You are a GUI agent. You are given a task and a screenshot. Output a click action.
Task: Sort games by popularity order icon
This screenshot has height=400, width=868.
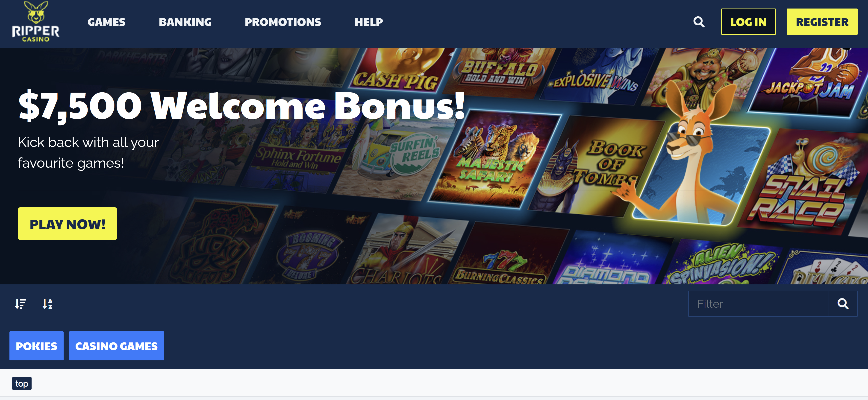tap(21, 304)
